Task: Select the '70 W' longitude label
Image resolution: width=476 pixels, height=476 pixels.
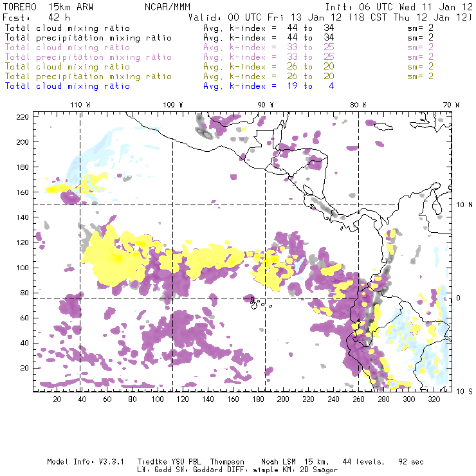Action: [x=451, y=105]
